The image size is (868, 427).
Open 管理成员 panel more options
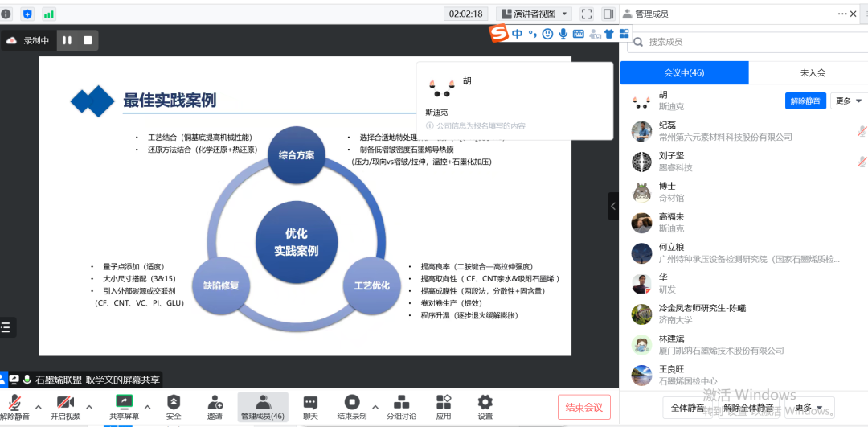point(842,14)
